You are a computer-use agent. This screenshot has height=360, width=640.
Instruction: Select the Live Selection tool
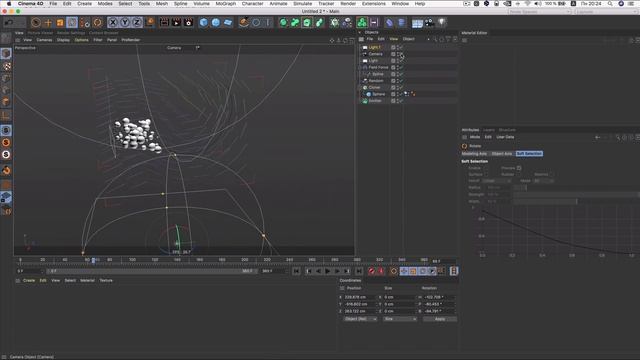click(x=36, y=22)
